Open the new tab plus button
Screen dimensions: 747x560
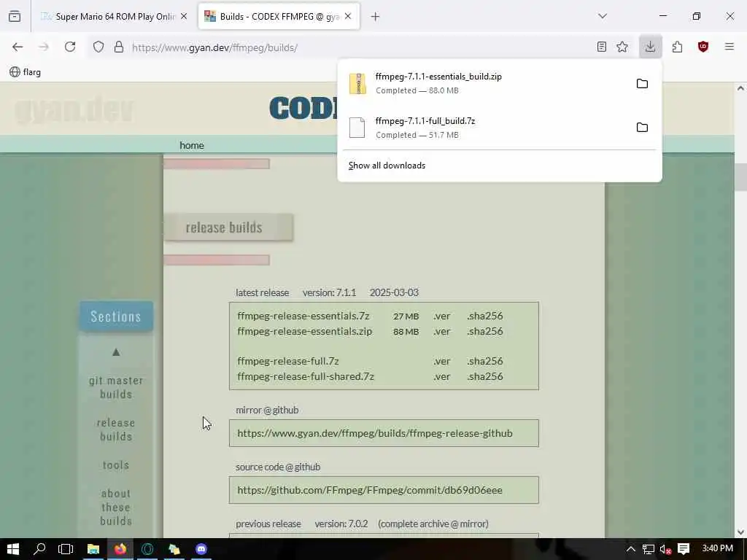click(x=376, y=17)
